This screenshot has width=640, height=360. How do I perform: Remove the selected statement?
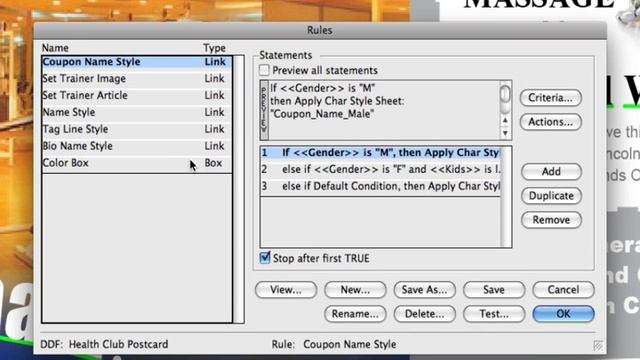551,220
